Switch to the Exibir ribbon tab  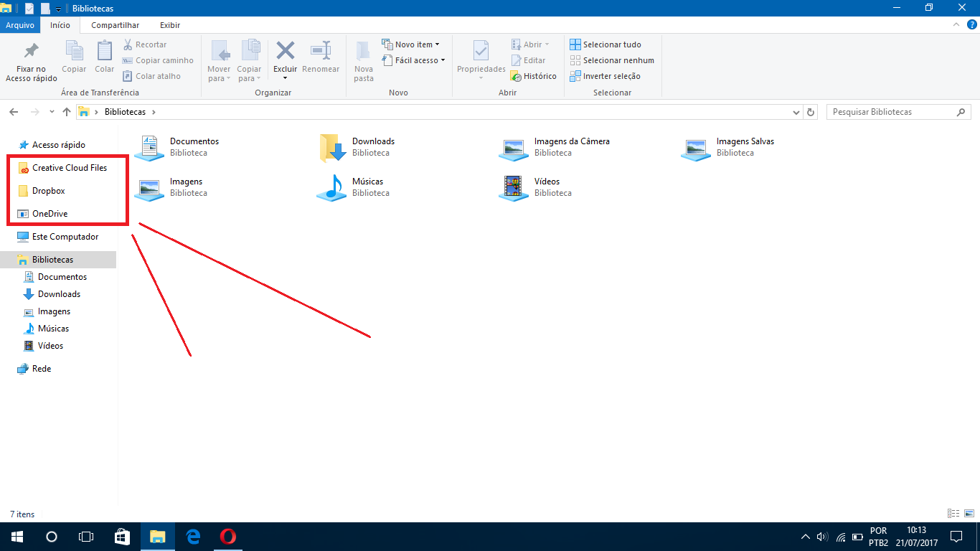point(170,25)
